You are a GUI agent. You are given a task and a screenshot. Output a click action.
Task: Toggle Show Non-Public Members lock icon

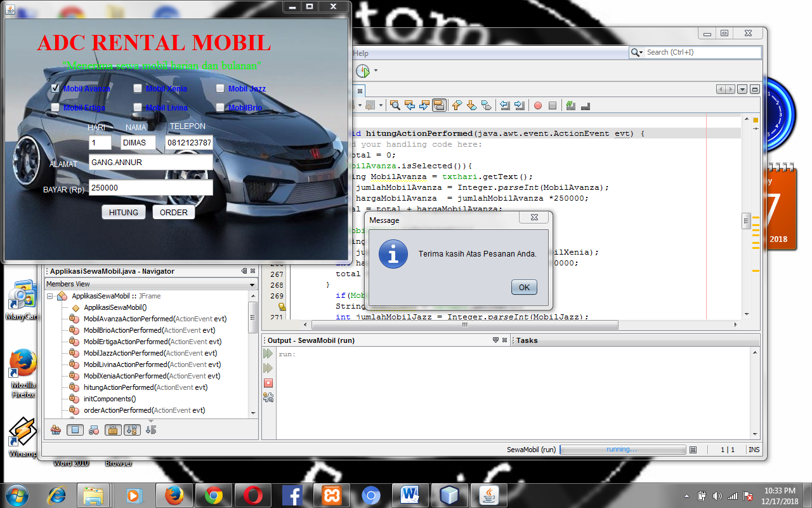pyautogui.click(x=113, y=430)
